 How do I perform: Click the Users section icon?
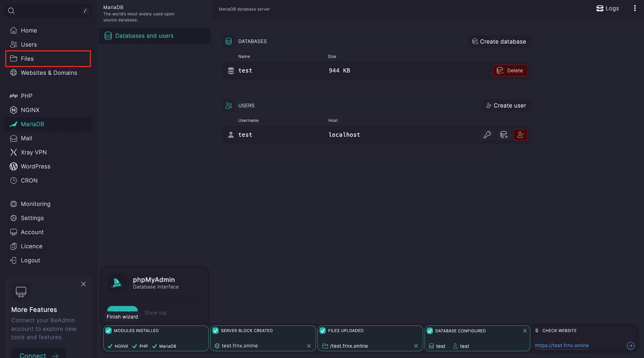[229, 105]
